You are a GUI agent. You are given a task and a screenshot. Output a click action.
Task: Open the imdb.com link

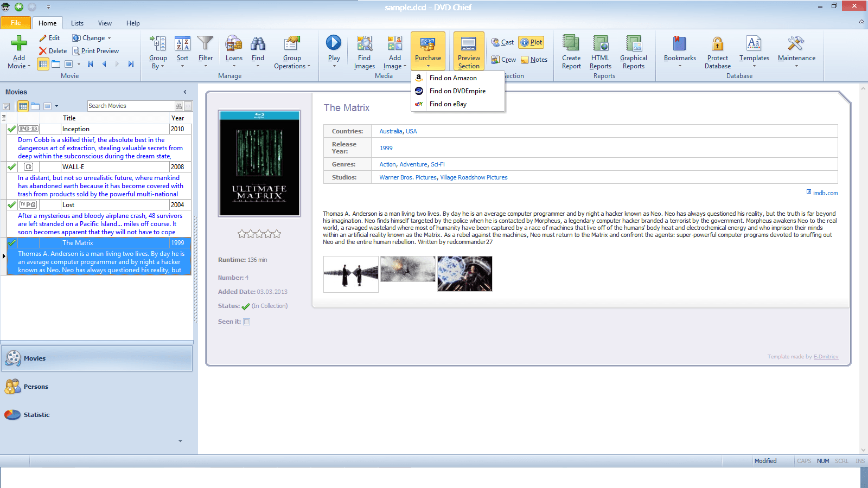point(825,193)
